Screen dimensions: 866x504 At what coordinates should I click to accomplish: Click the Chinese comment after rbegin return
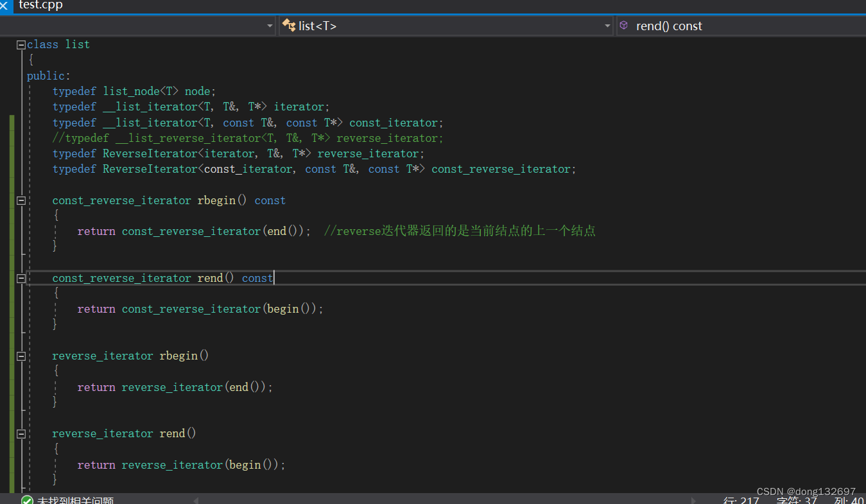click(460, 231)
